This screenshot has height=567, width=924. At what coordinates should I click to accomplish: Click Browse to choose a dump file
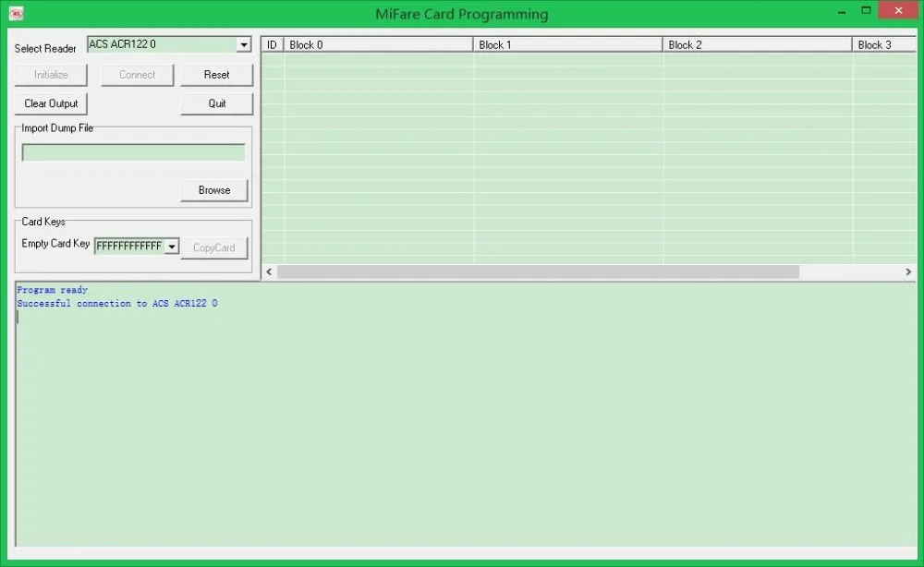coord(214,190)
